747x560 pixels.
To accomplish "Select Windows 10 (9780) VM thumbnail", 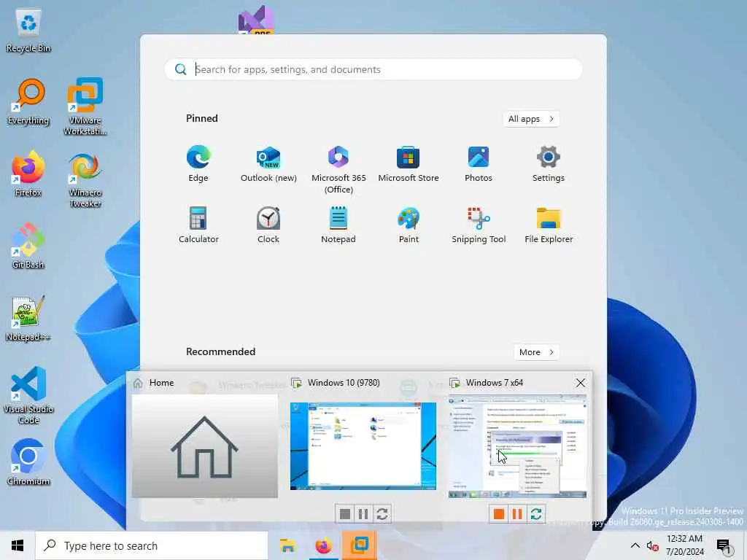I will coord(363,446).
